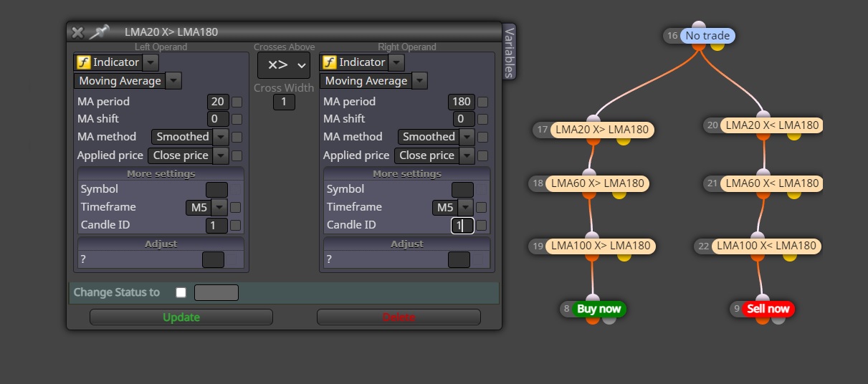Click left MA period field showing 20
This screenshot has height=384, width=868.
tap(218, 102)
